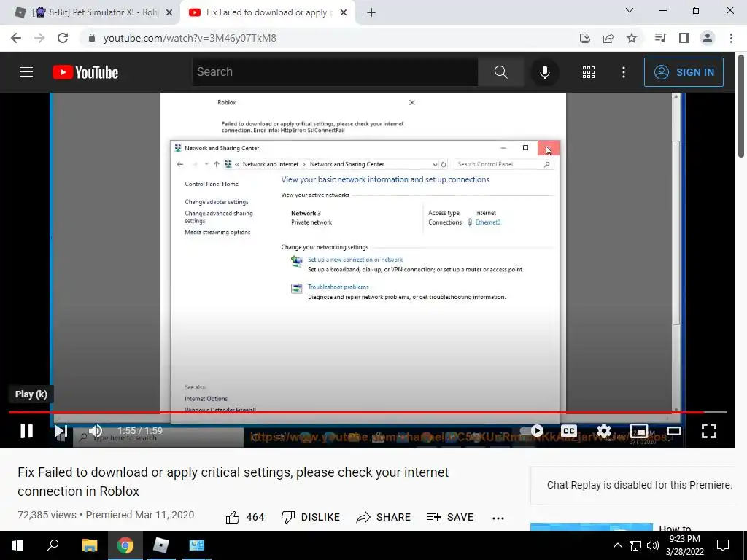The height and width of the screenshot is (560, 747).
Task: Open Chrome side panel
Action: coord(684,38)
